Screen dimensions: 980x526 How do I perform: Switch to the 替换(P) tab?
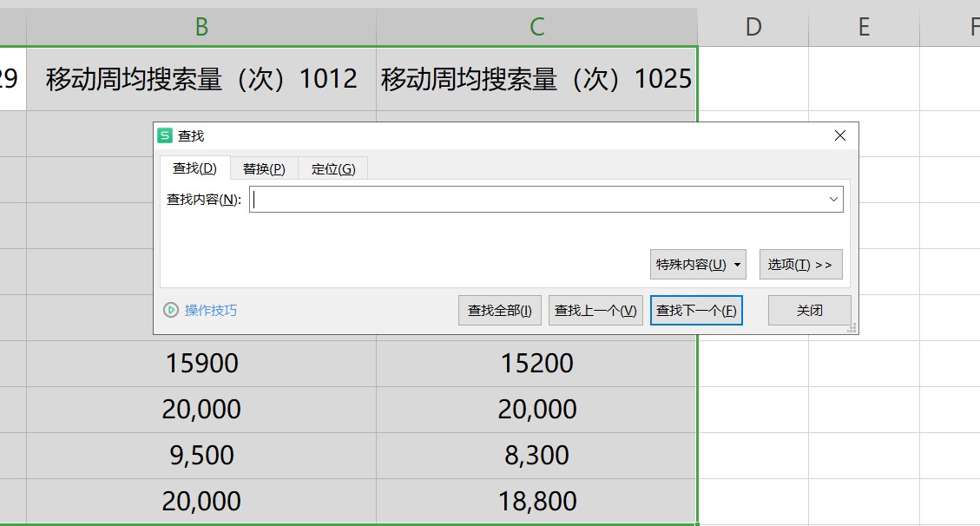tap(264, 168)
